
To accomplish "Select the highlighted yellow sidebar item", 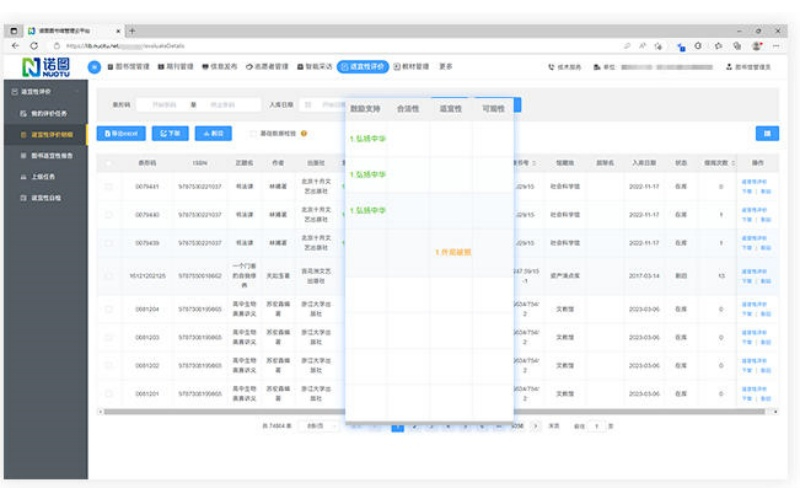I will (x=45, y=135).
